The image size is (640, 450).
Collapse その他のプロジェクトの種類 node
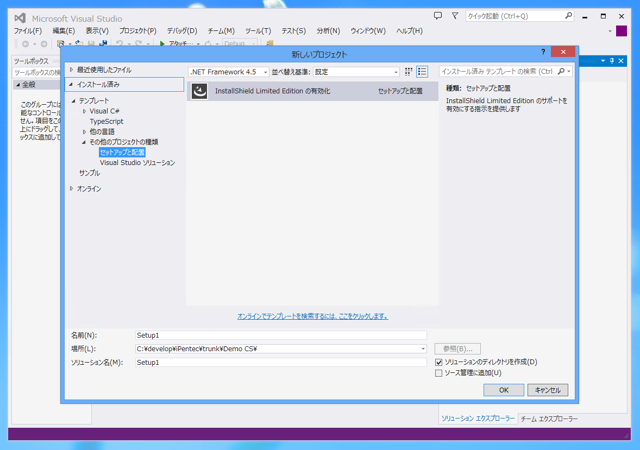[84, 142]
